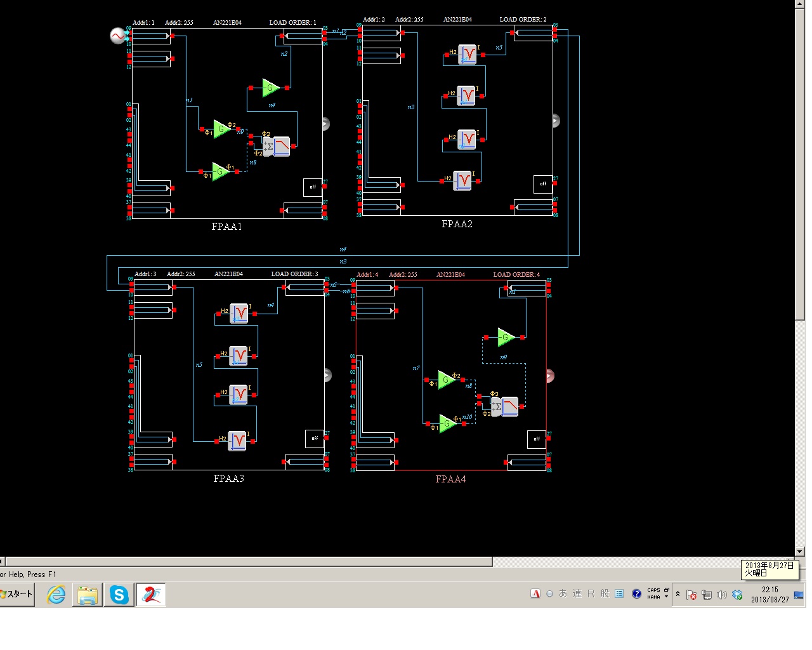Select the topmost gain module in FPAA1
The width and height of the screenshot is (812, 650).
point(270,88)
